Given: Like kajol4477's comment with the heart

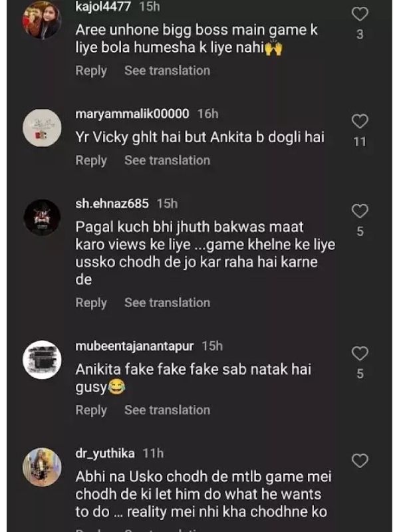Looking at the screenshot, I should point(360,14).
